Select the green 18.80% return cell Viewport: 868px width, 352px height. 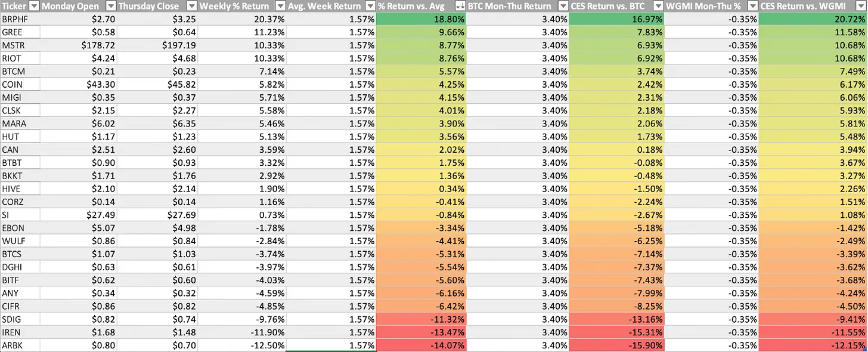(421, 19)
